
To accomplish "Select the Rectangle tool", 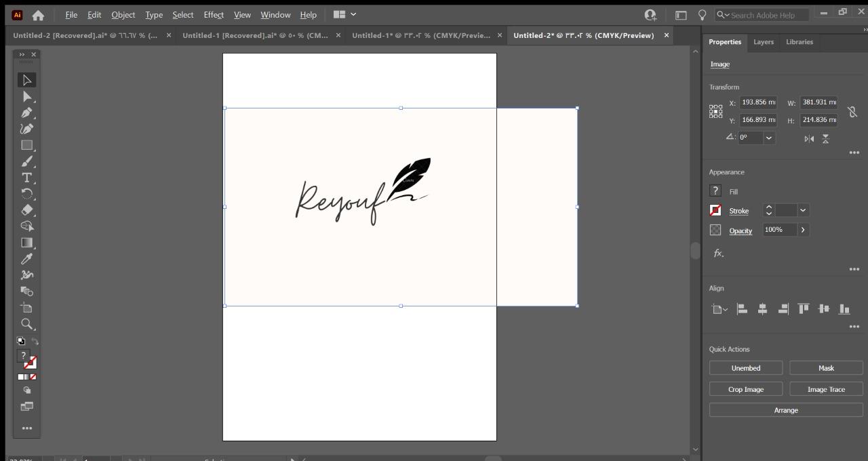I will point(27,145).
